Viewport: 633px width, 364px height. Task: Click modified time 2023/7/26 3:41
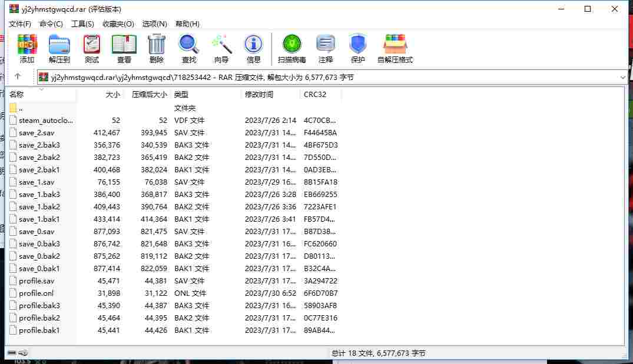270,219
